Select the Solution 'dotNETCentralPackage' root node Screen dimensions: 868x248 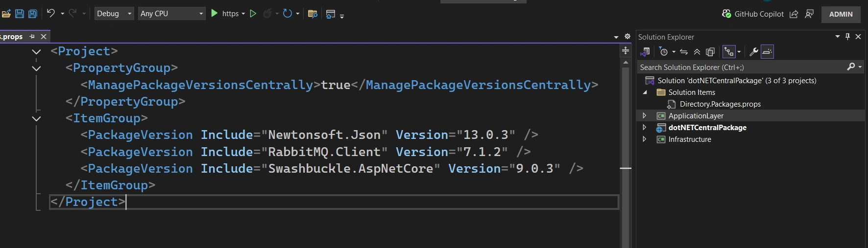coord(737,81)
